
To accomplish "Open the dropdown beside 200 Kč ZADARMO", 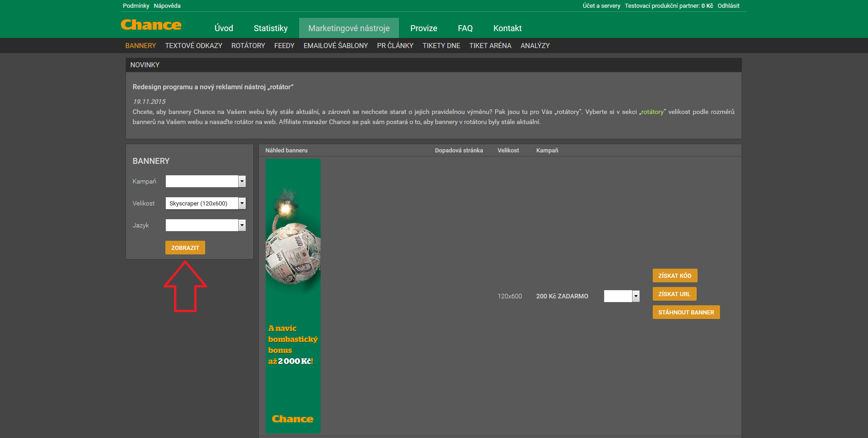I will pos(622,296).
